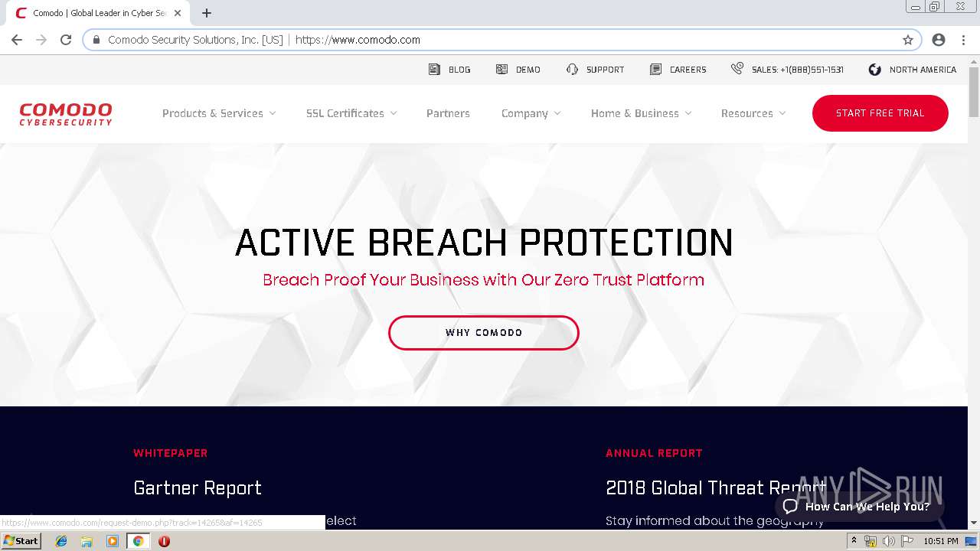
Task: Click the Start Free Trial button
Action: (880, 113)
